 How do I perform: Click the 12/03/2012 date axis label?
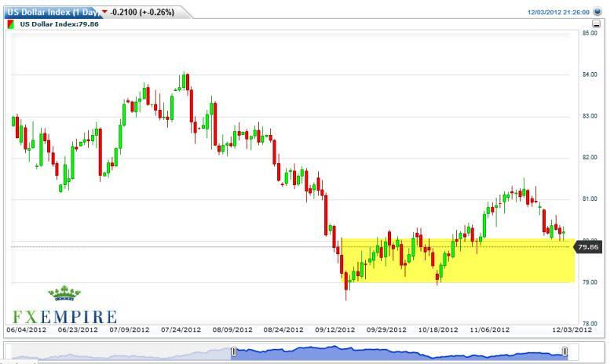572,329
